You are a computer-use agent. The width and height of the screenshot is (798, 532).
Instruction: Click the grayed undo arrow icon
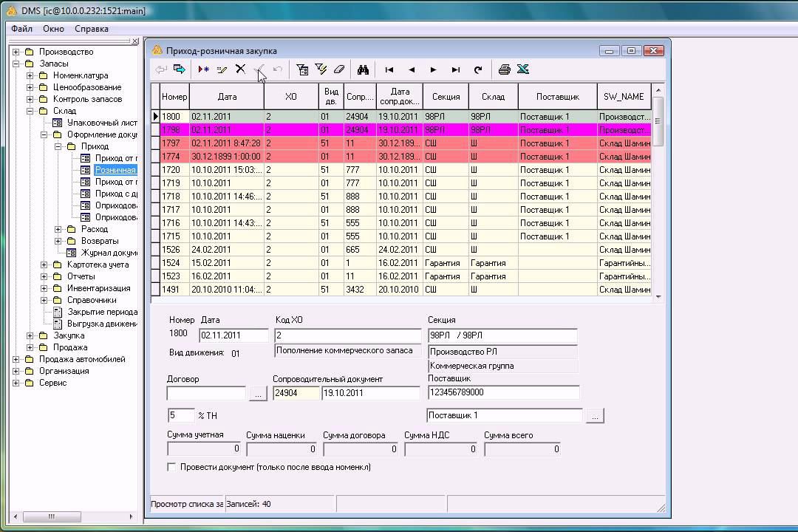pos(277,69)
